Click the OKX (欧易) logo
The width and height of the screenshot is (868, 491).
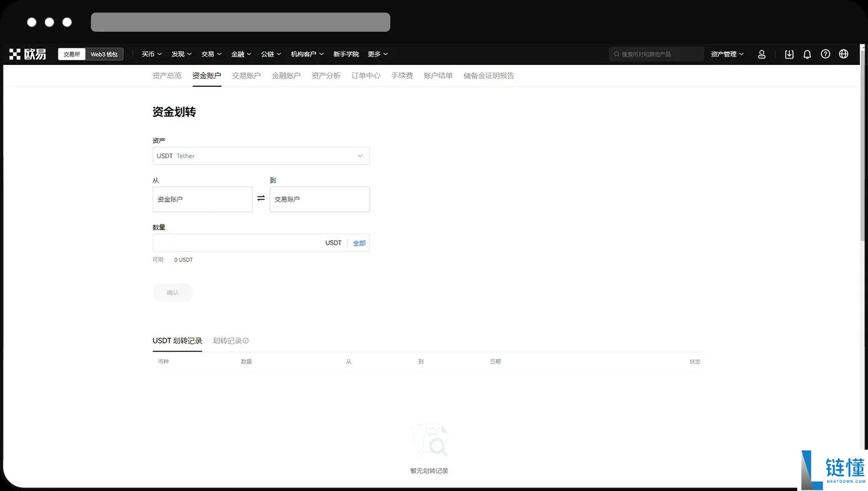click(27, 54)
